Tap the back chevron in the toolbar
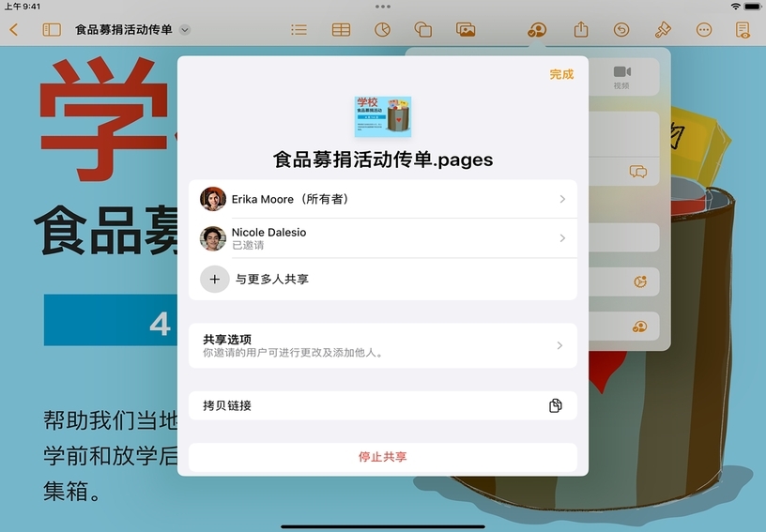 click(13, 30)
